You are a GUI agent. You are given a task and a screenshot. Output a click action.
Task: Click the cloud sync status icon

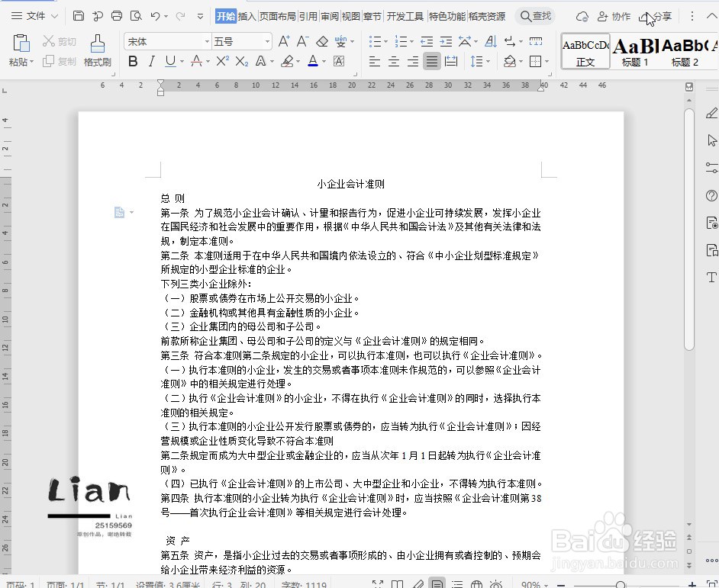(x=582, y=17)
